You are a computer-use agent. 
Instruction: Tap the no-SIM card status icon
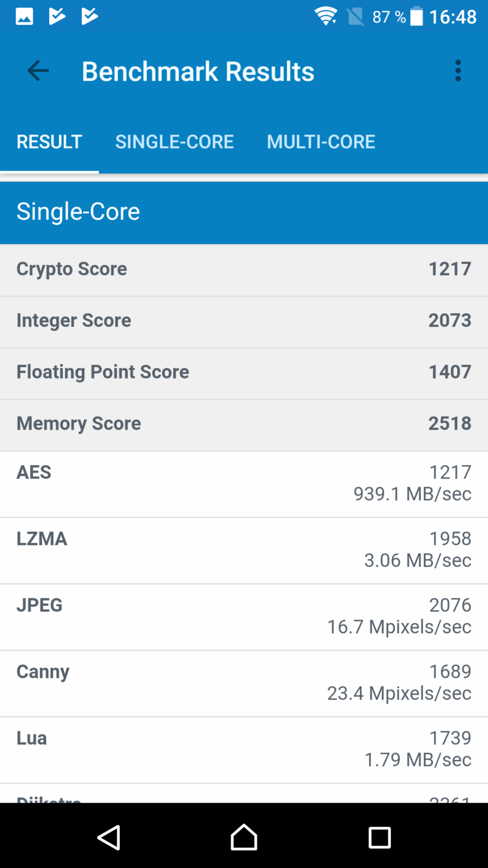pyautogui.click(x=355, y=17)
